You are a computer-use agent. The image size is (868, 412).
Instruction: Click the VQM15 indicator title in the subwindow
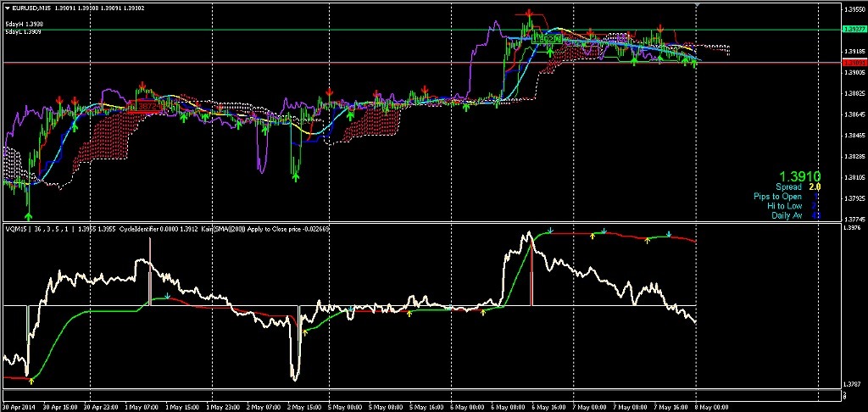(16, 229)
